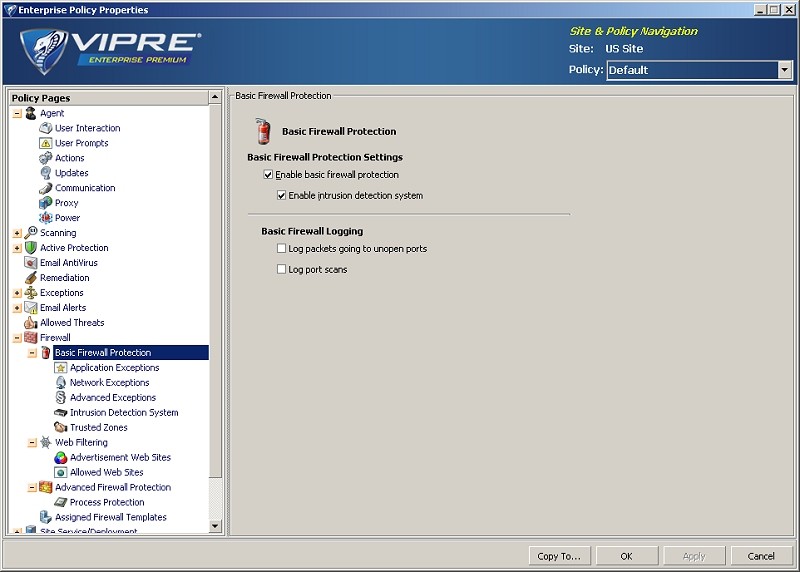Click the Process Protection icon
This screenshot has width=800, height=572.
(61, 502)
